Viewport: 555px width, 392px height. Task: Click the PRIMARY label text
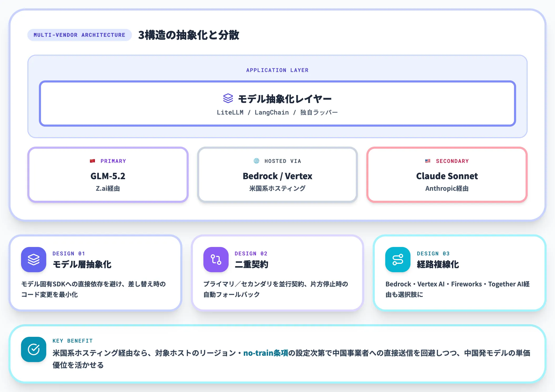click(x=113, y=161)
